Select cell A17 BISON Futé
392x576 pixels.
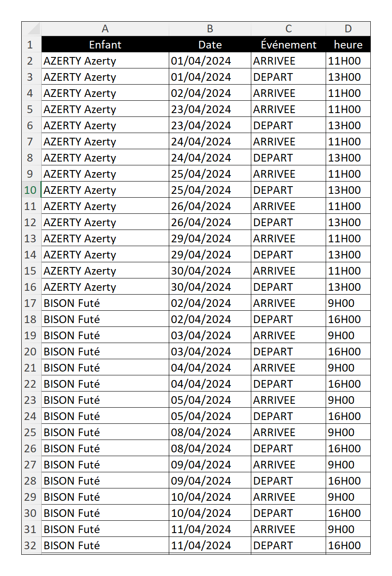(x=105, y=303)
